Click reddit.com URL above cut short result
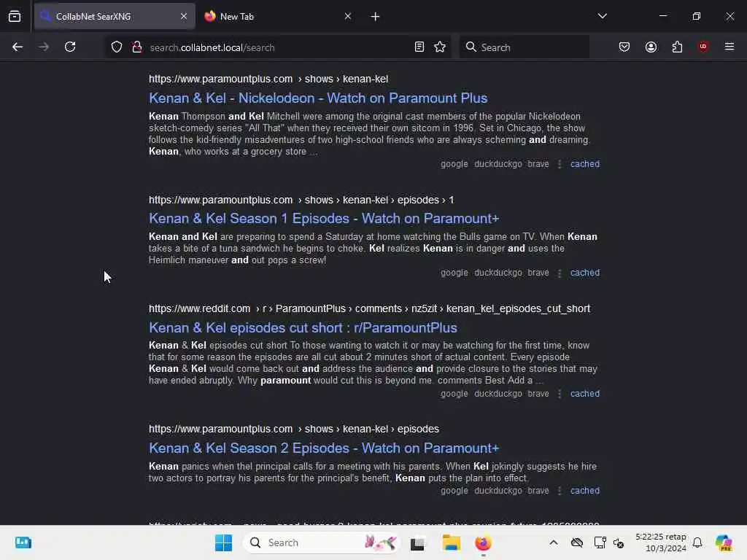The height and width of the screenshot is (560, 747). [x=369, y=308]
